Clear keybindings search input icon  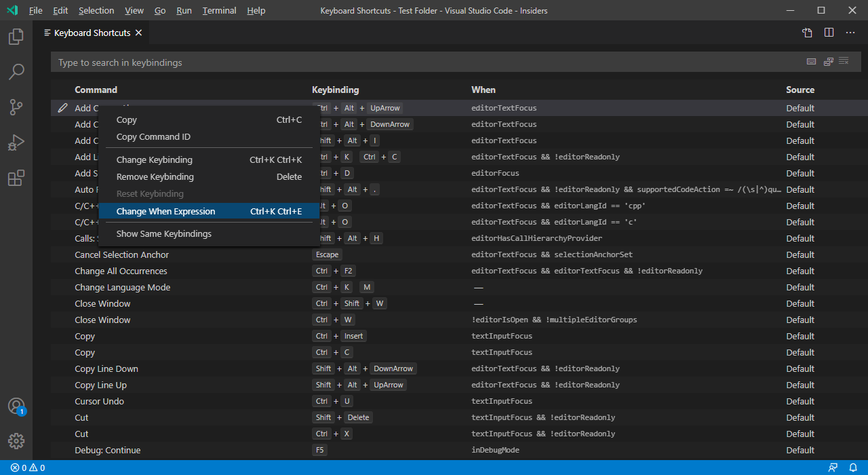pos(844,62)
